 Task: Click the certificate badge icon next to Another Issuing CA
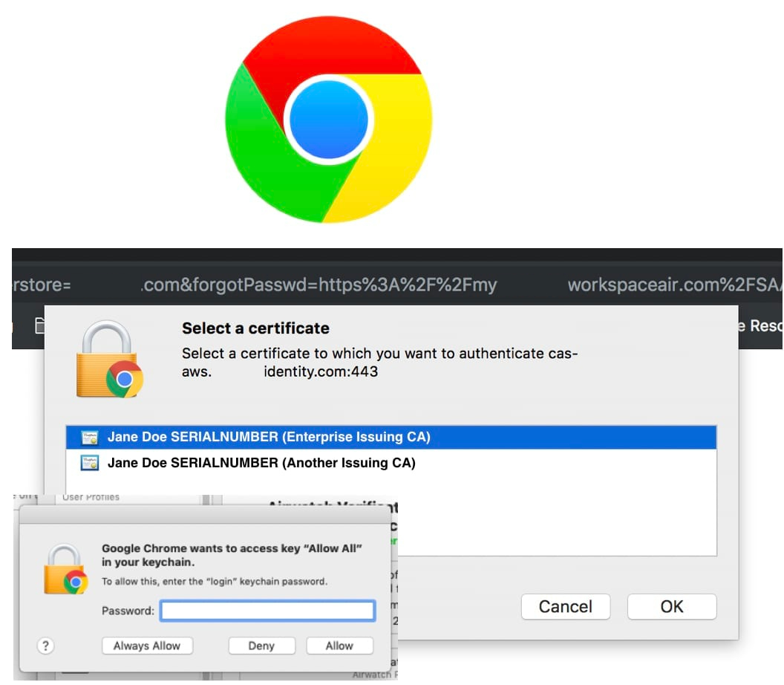[88, 462]
